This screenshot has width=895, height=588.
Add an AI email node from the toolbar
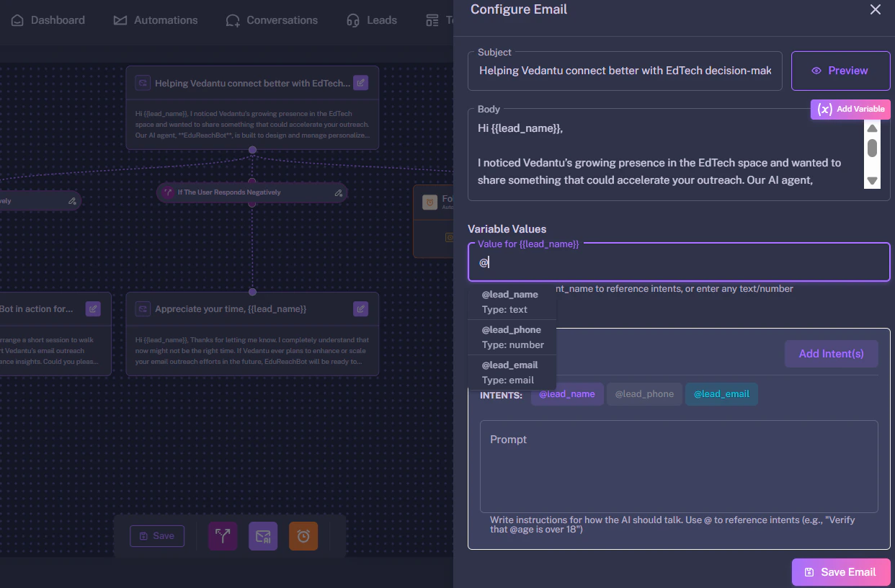point(263,535)
